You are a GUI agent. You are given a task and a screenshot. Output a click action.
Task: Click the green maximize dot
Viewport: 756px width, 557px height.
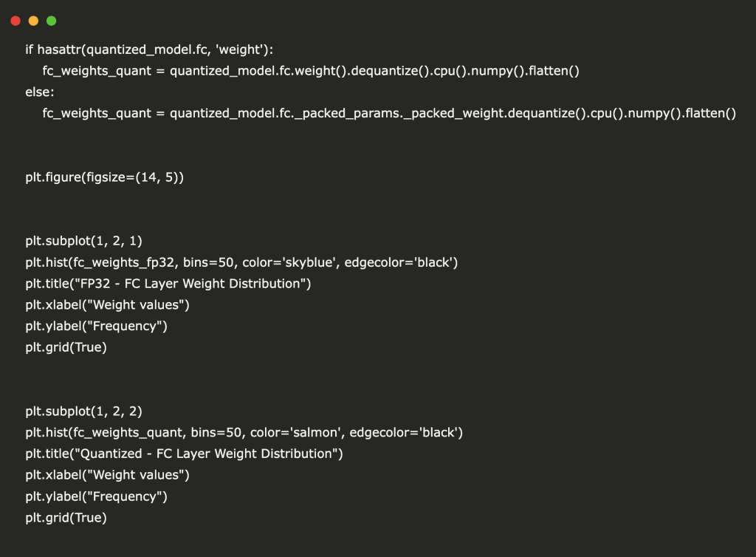coord(51,21)
